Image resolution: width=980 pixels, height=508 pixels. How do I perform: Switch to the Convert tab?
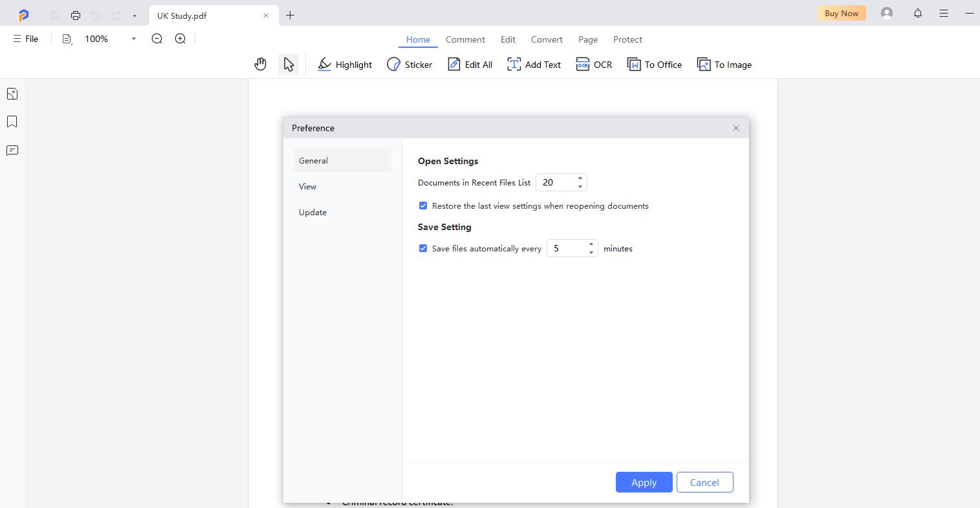[547, 39]
